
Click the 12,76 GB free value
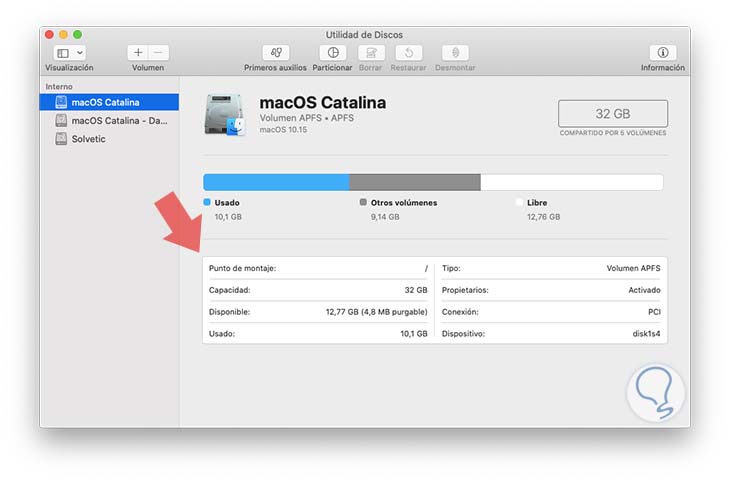point(543,217)
